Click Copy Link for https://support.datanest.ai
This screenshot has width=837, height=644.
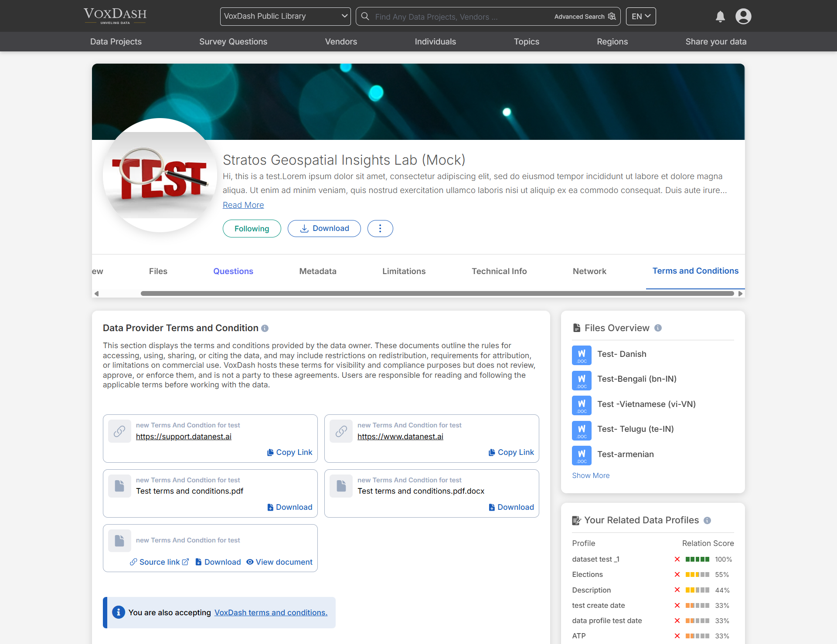tap(289, 452)
